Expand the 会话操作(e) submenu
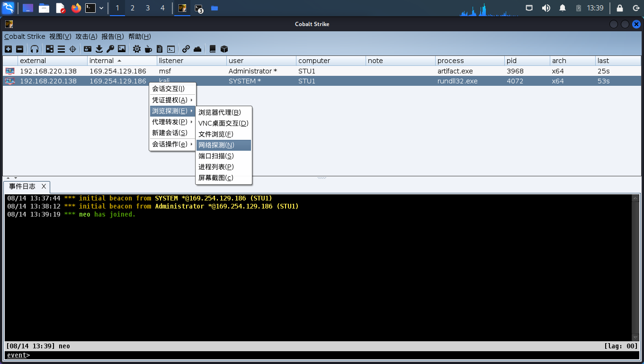Screen dimensions: 644x364 click(172, 144)
